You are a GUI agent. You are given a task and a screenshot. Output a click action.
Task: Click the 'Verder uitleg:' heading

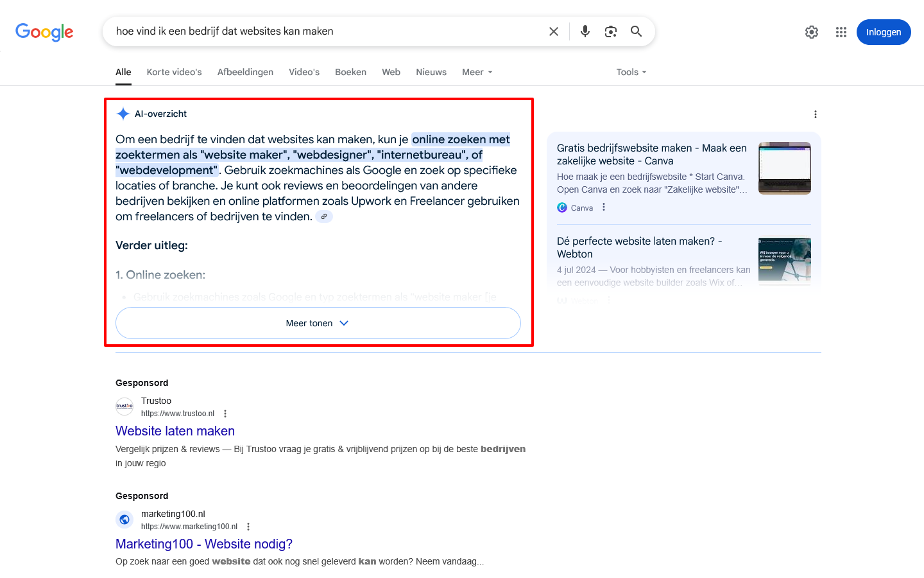pos(151,245)
